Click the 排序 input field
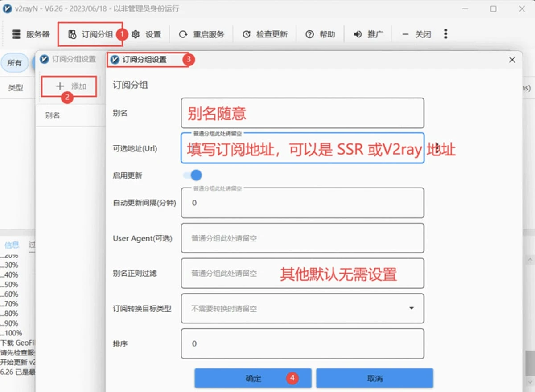Viewport: 535px width, 392px height. (x=302, y=343)
